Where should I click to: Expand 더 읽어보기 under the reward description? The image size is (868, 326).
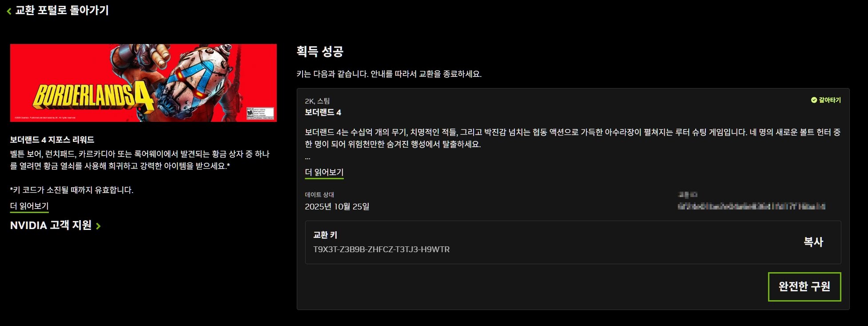(29, 206)
